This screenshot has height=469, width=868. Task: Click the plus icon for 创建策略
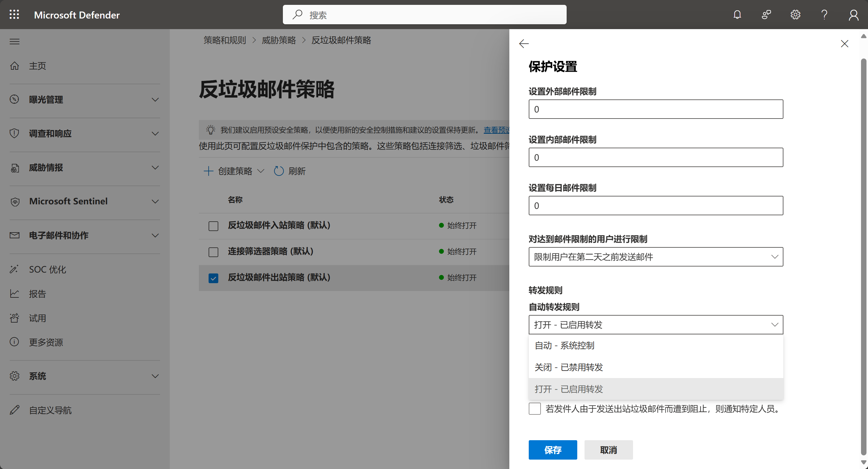point(208,171)
